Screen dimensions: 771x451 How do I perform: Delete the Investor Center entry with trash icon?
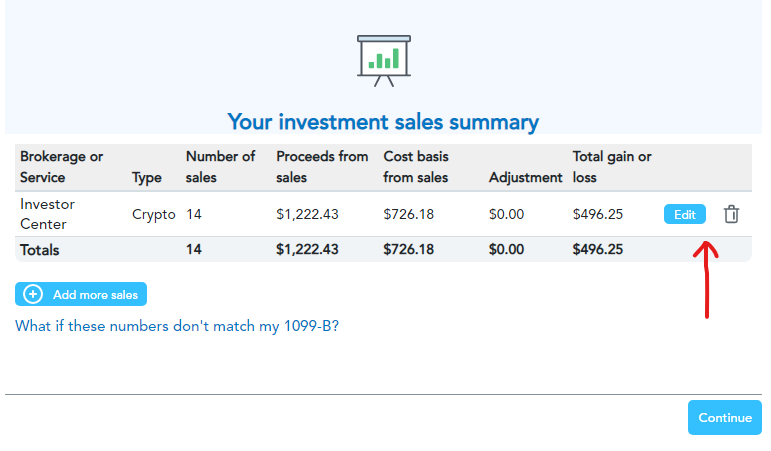(x=732, y=214)
